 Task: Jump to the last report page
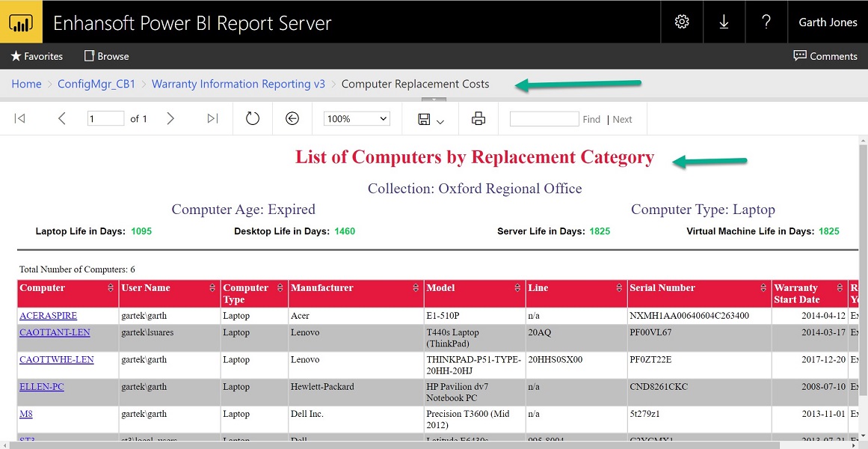click(x=212, y=118)
